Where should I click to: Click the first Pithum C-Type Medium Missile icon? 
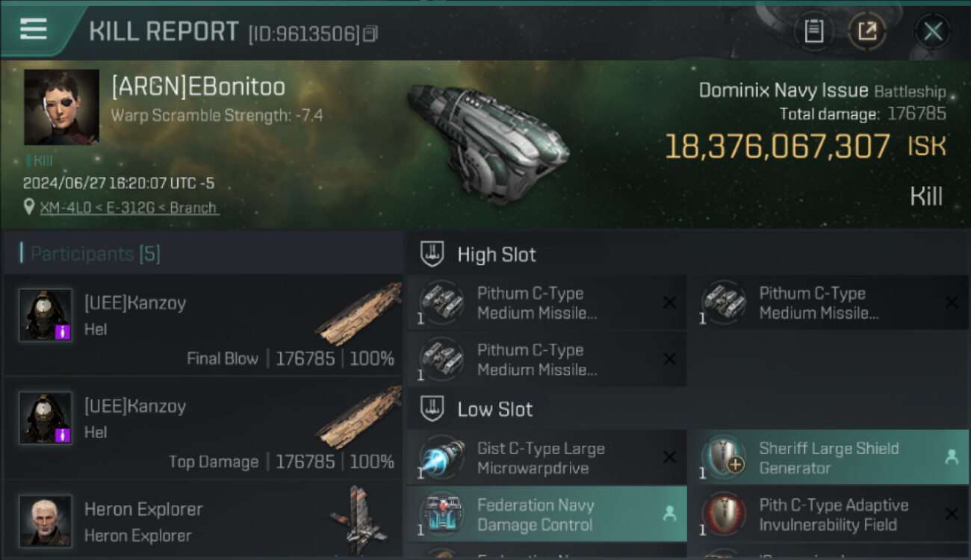point(442,302)
